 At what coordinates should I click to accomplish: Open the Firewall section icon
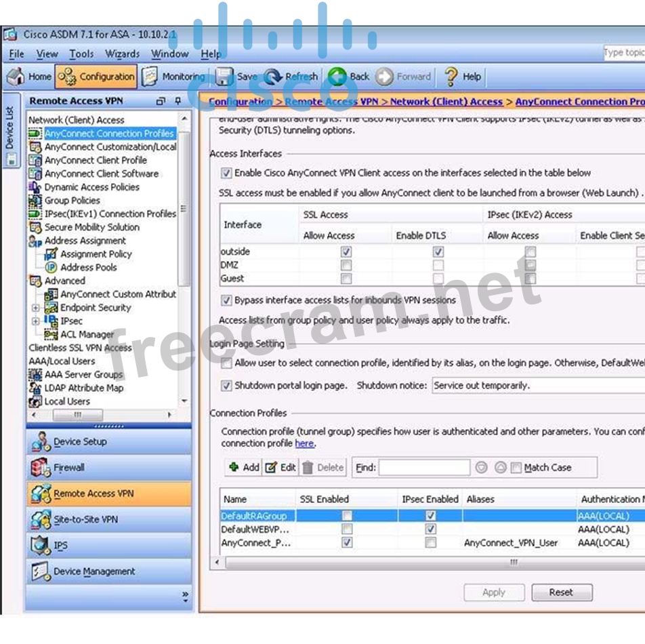point(41,467)
